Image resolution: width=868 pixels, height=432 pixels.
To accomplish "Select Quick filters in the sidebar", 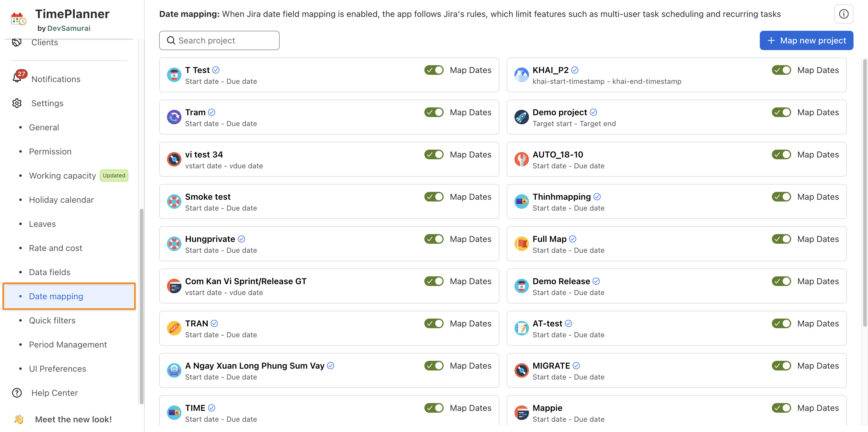I will click(52, 320).
